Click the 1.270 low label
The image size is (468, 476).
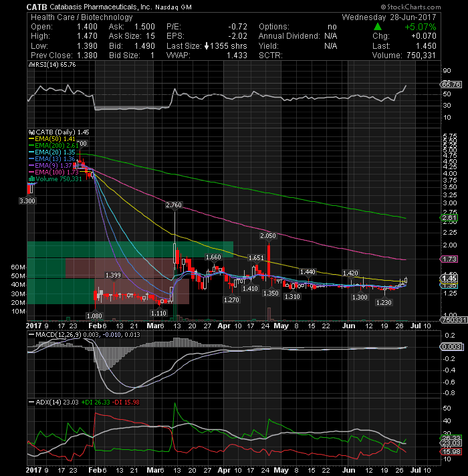[x=231, y=300]
